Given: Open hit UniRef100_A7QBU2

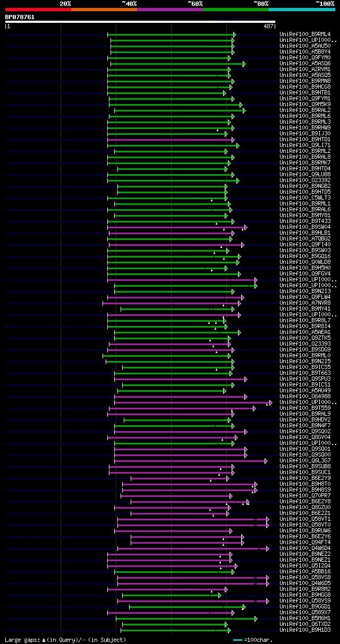Looking at the screenshot, I should coord(305,239).
